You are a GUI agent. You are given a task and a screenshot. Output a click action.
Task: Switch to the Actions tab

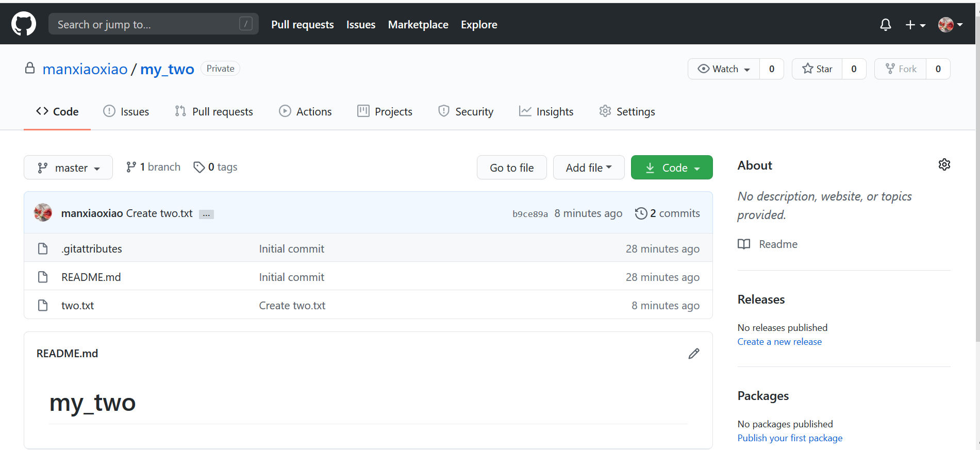coord(305,111)
